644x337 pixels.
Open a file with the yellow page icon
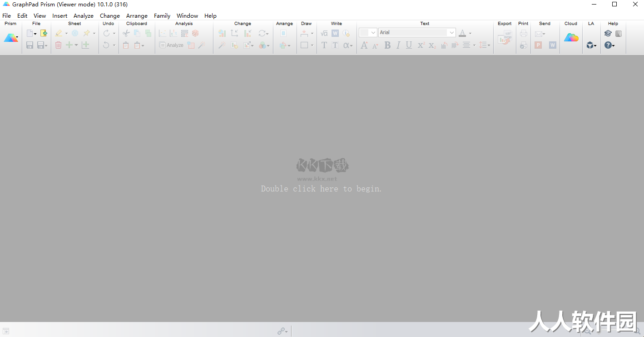pyautogui.click(x=44, y=33)
